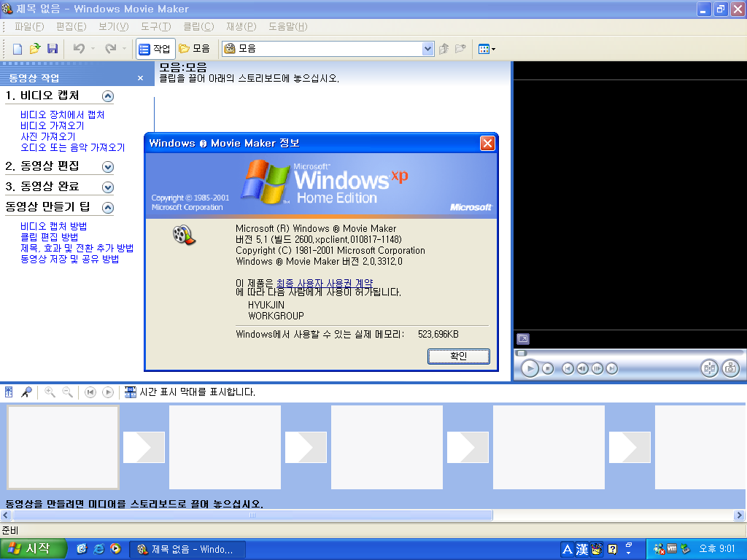This screenshot has width=747, height=560.
Task: Click the Next Frame control
Action: point(597,368)
